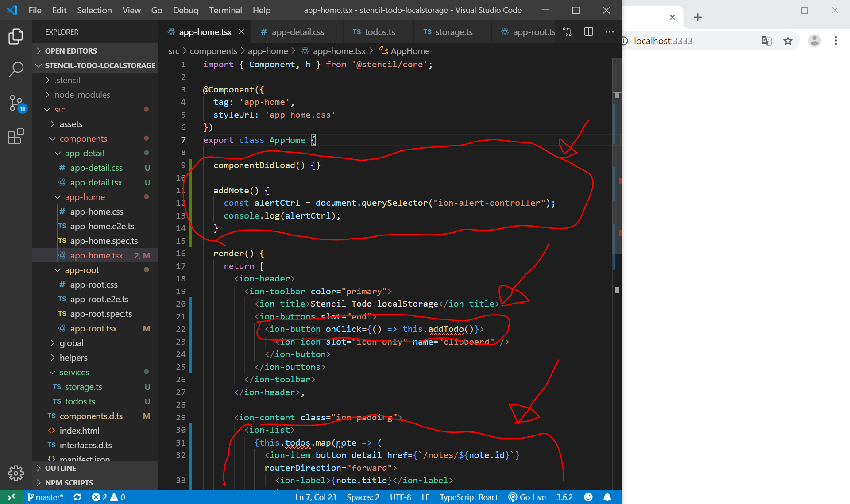Open the Explorer view in activity bar

click(15, 37)
